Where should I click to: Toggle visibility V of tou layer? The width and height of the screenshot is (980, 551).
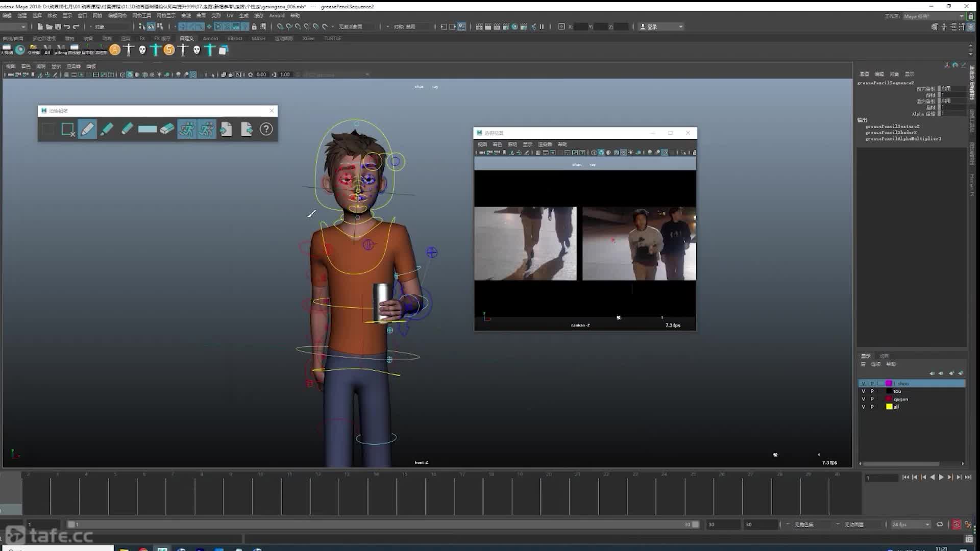863,391
